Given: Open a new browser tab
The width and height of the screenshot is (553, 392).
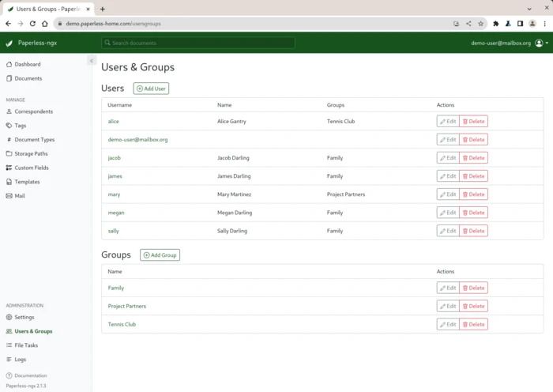Looking at the screenshot, I should pyautogui.click(x=102, y=9).
